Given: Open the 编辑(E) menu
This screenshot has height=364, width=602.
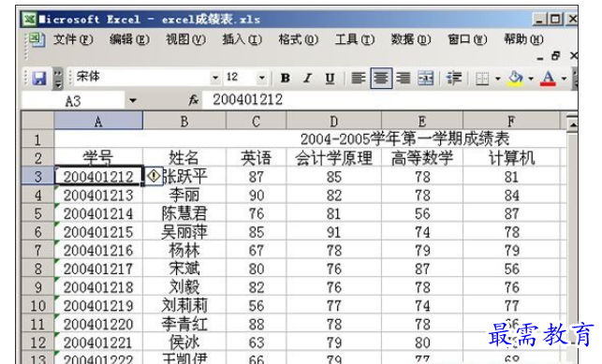Looking at the screenshot, I should 129,39.
